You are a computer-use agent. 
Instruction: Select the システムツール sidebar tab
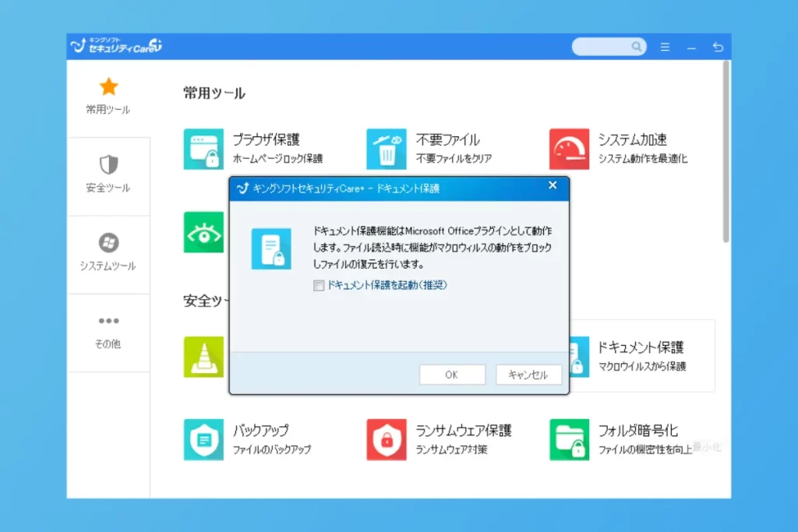tap(108, 253)
